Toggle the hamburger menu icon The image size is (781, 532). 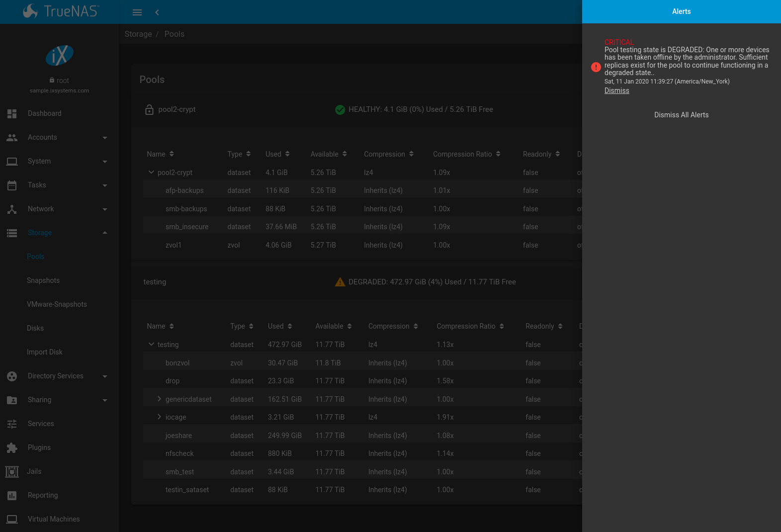[137, 12]
